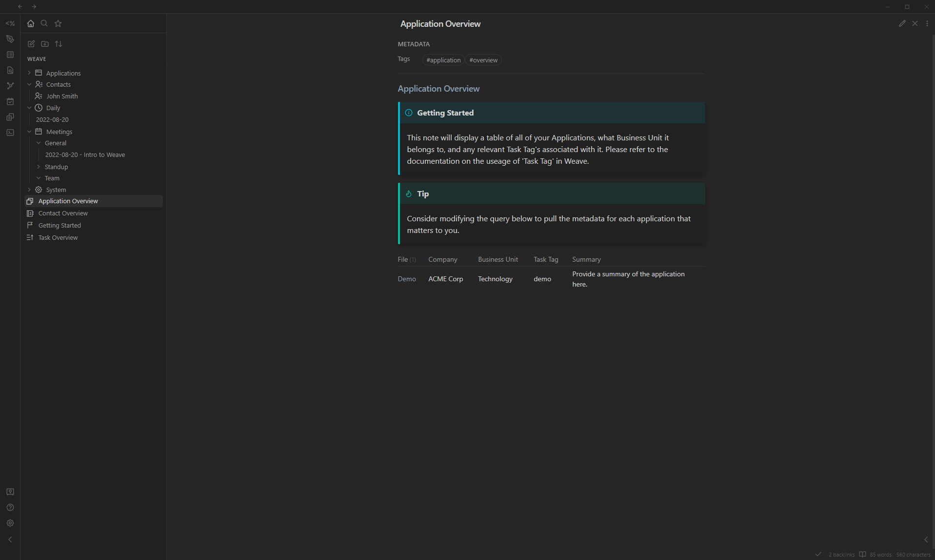The image size is (935, 560).
Task: Select Application Overview in file tree
Action: pyautogui.click(x=94, y=201)
